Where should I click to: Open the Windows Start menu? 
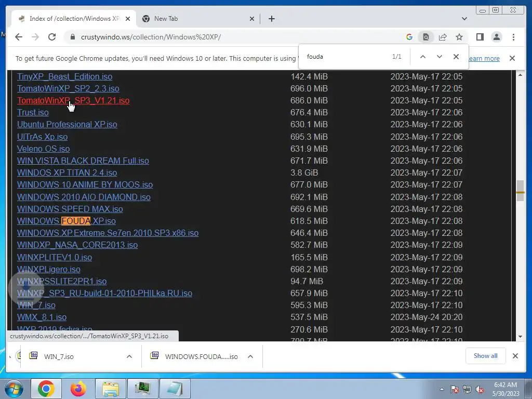(x=14, y=389)
